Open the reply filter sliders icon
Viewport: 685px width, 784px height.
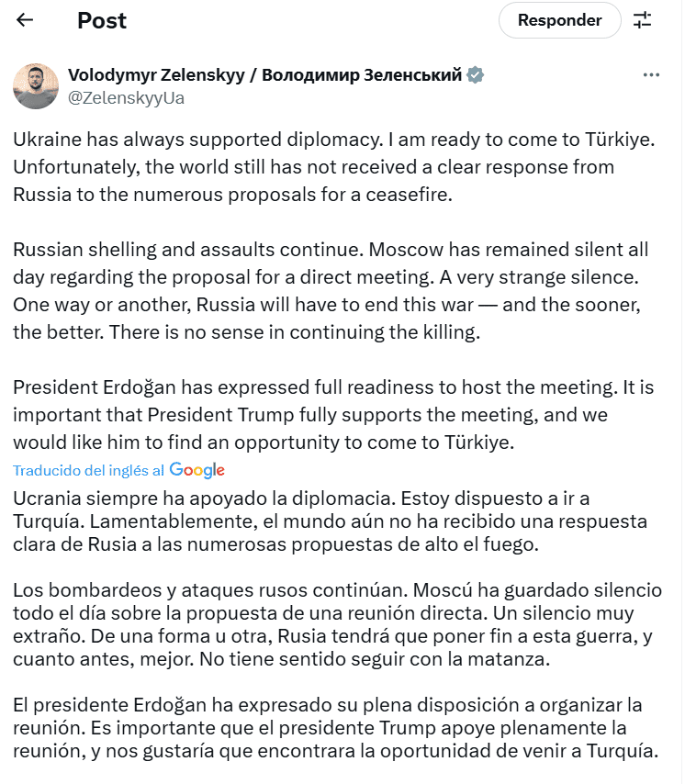643,20
